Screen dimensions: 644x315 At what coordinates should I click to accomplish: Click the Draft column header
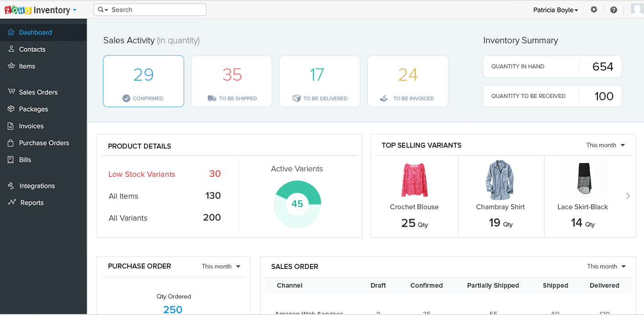point(378,285)
